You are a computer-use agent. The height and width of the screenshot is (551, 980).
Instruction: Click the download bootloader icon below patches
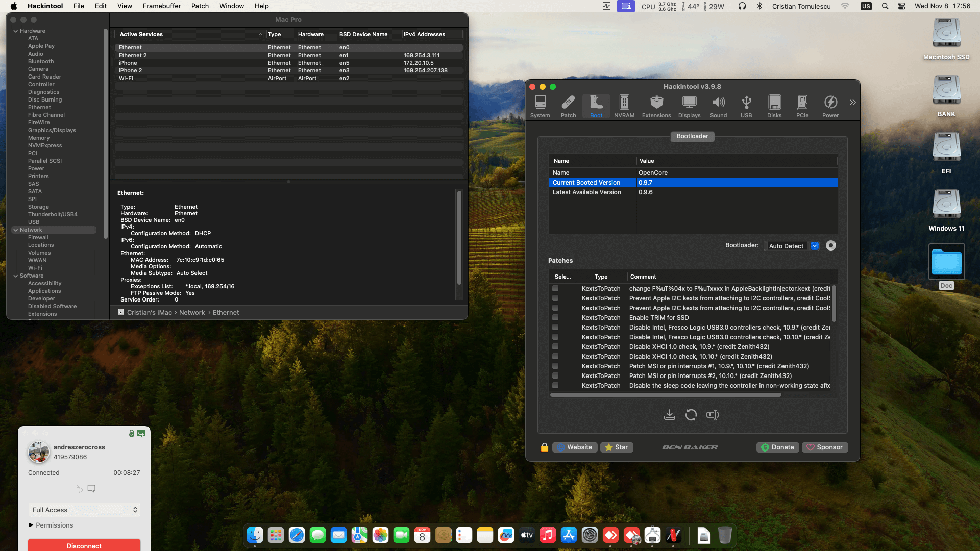pyautogui.click(x=669, y=415)
